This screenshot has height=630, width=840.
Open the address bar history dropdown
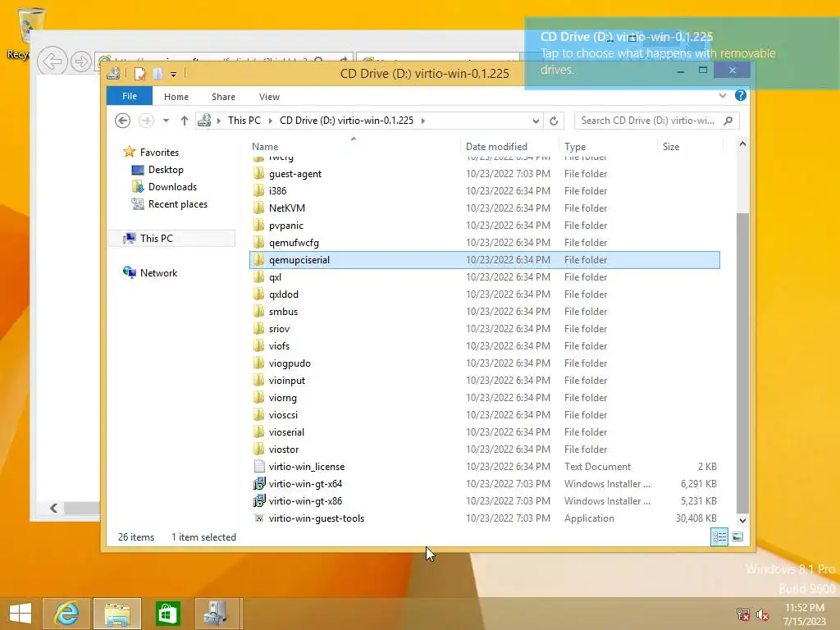[536, 121]
